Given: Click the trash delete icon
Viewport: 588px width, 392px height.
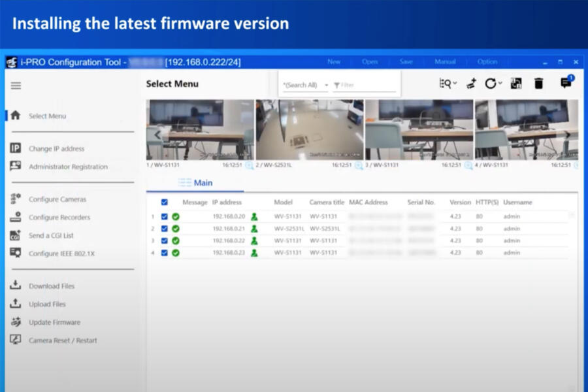Looking at the screenshot, I should pos(538,84).
